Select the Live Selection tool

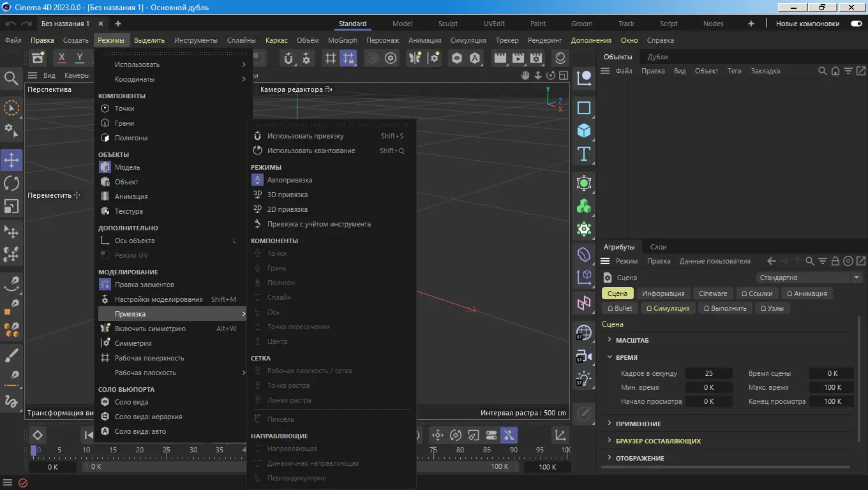pos(11,108)
